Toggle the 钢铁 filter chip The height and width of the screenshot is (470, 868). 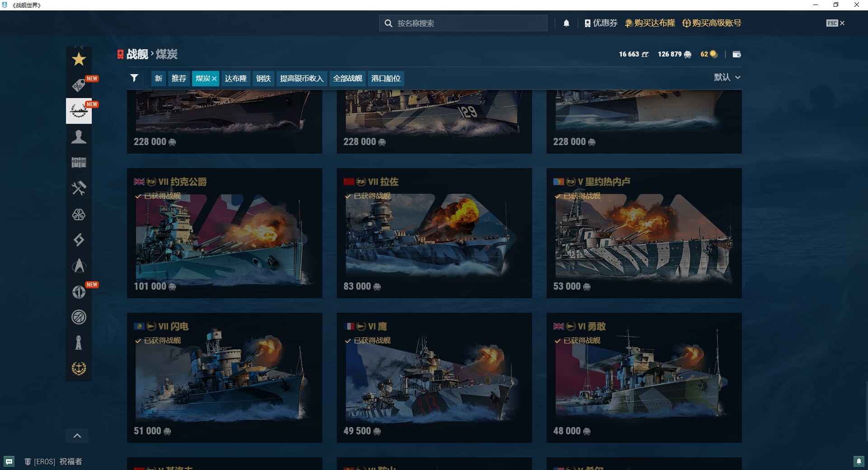point(263,79)
